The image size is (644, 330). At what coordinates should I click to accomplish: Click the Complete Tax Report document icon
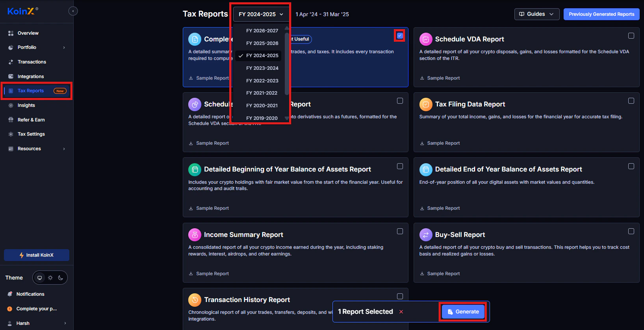coord(195,39)
